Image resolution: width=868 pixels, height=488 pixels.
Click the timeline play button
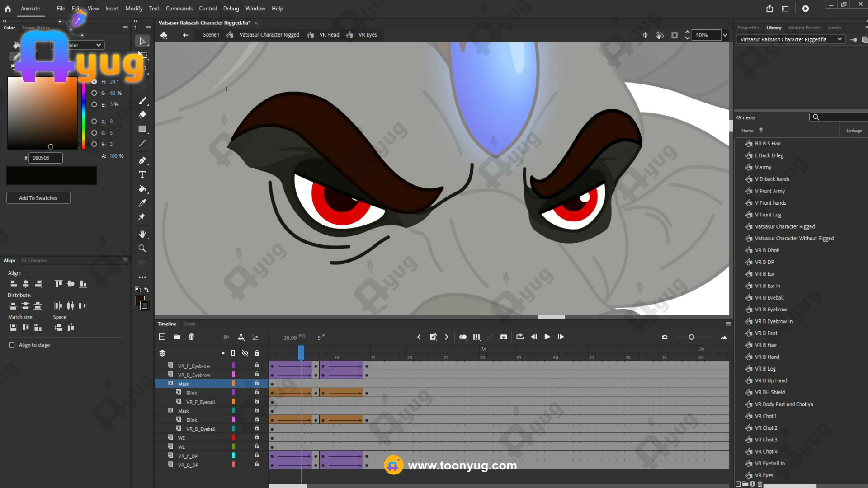click(547, 337)
